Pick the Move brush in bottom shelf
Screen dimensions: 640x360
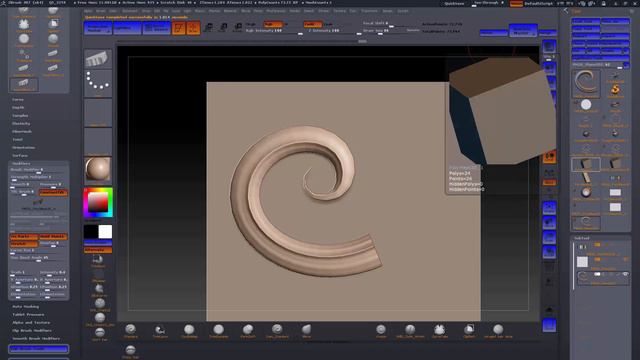coord(307,331)
